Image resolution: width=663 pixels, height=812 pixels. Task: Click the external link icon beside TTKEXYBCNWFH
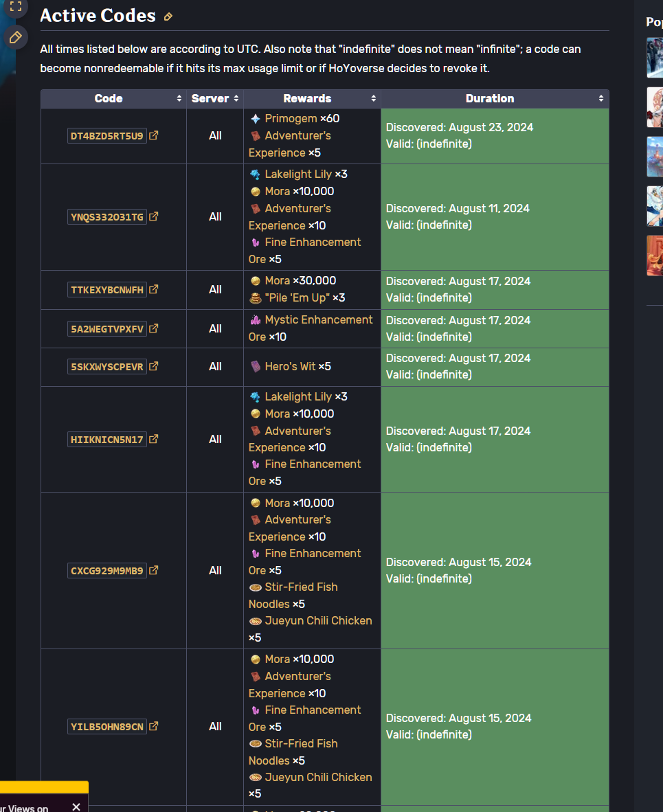pyautogui.click(x=154, y=289)
